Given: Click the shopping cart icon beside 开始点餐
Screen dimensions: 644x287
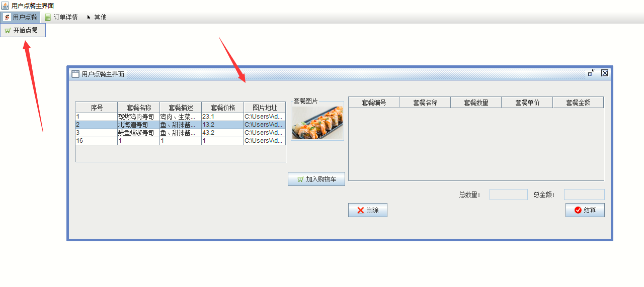Looking at the screenshot, I should [x=8, y=30].
